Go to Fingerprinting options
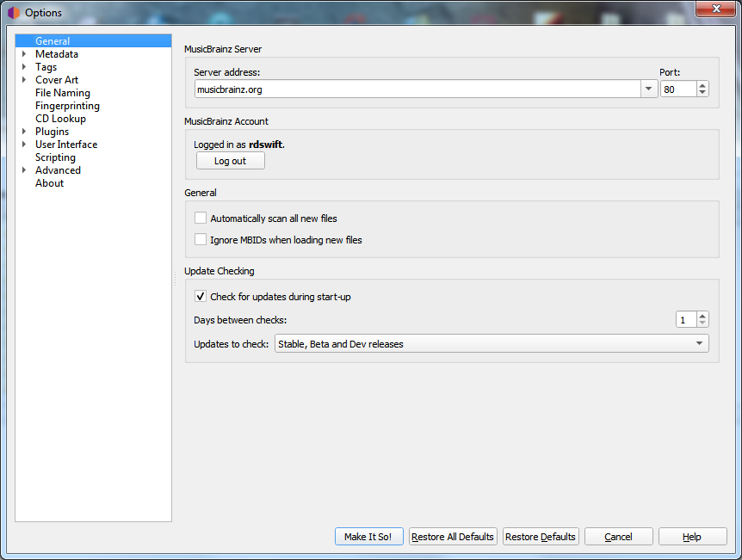Screen dimensions: 742x560 [67, 106]
